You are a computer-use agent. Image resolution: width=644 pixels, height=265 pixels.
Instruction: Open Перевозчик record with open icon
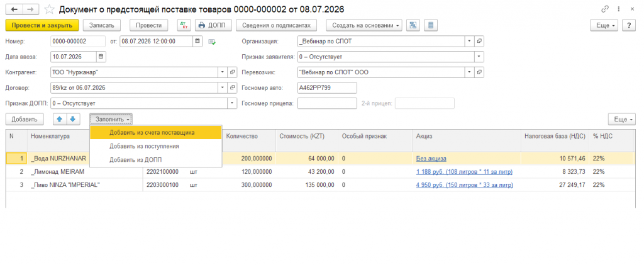(479, 72)
